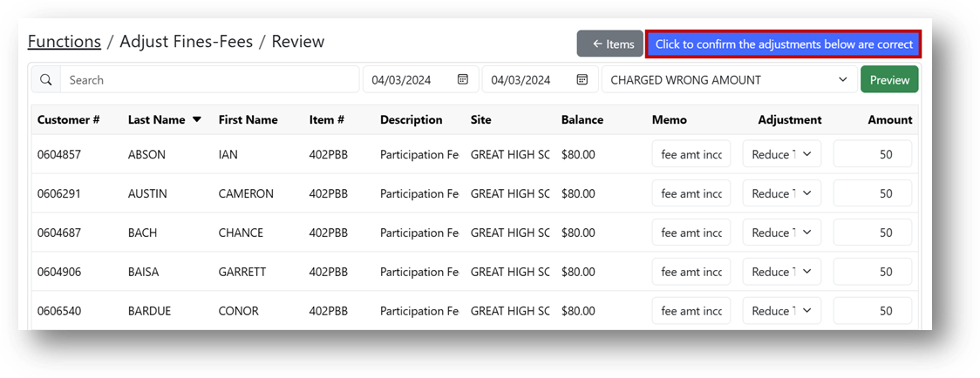Click first name CONOR
This screenshot has height=378, width=980.
[239, 311]
